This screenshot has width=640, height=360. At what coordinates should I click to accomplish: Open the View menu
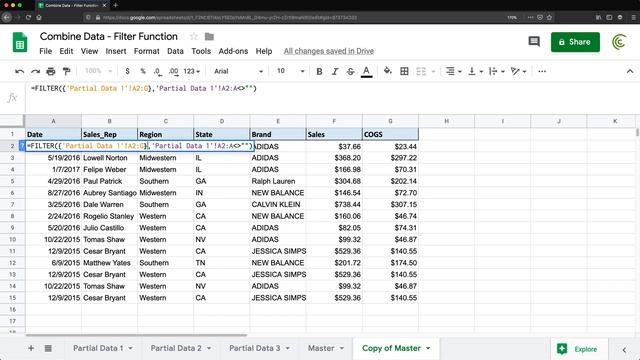[x=89, y=51]
